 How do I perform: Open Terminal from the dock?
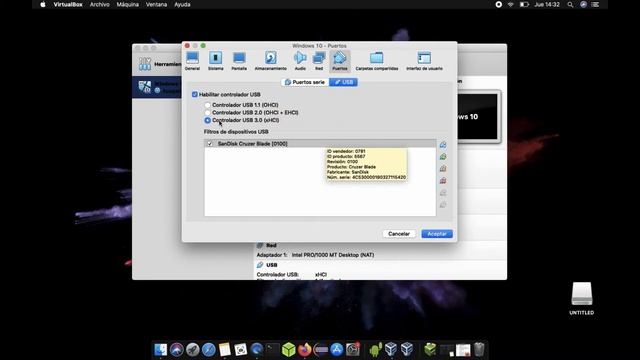point(273,349)
